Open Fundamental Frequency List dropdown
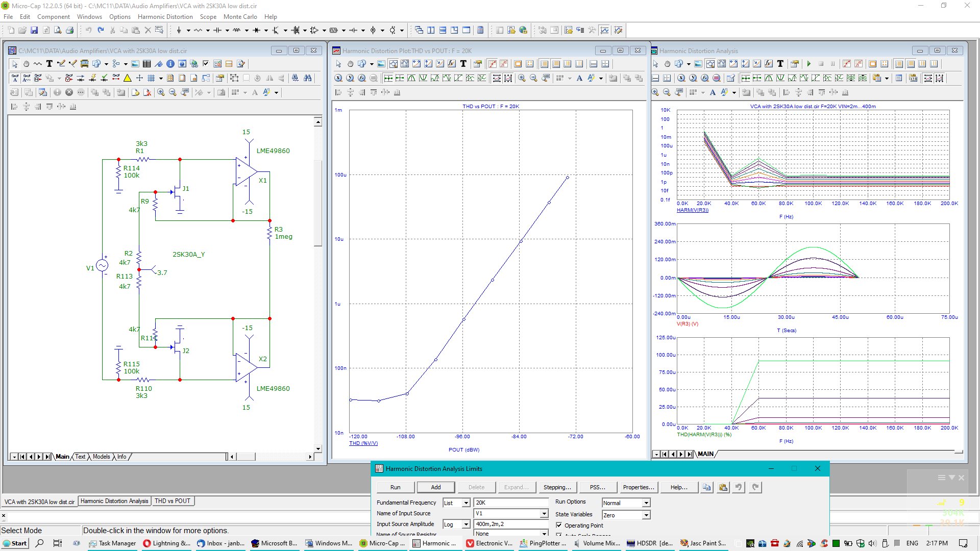This screenshot has width=980, height=551. click(x=465, y=503)
